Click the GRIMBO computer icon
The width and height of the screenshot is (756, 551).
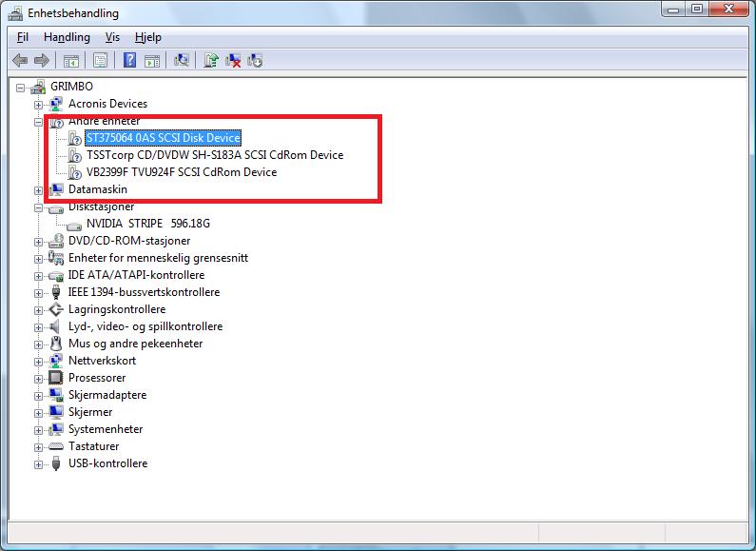[38, 87]
